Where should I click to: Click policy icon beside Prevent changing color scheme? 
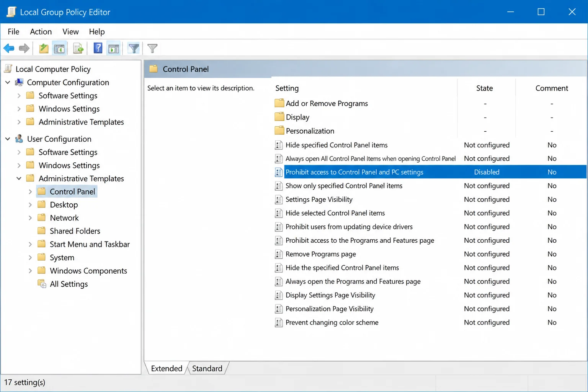(x=279, y=322)
